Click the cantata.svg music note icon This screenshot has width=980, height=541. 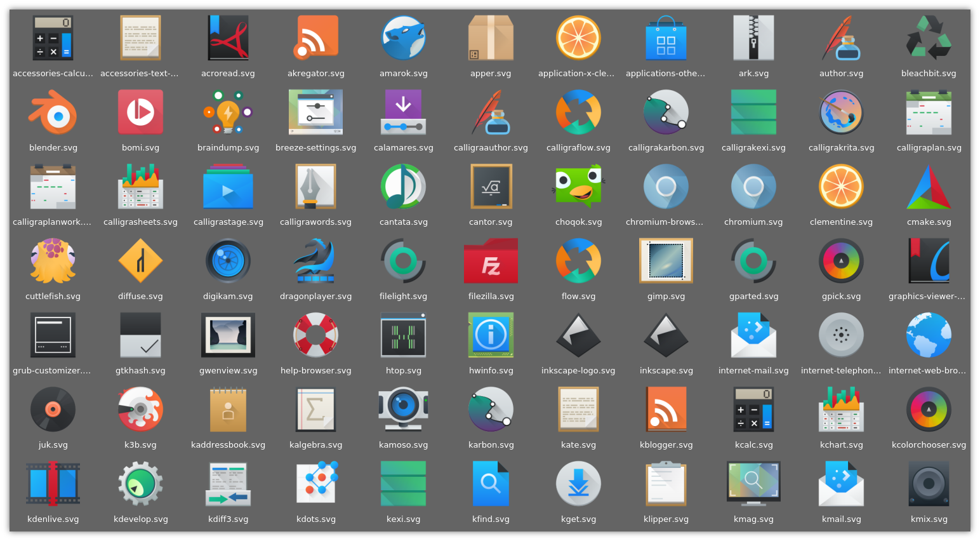coord(403,186)
